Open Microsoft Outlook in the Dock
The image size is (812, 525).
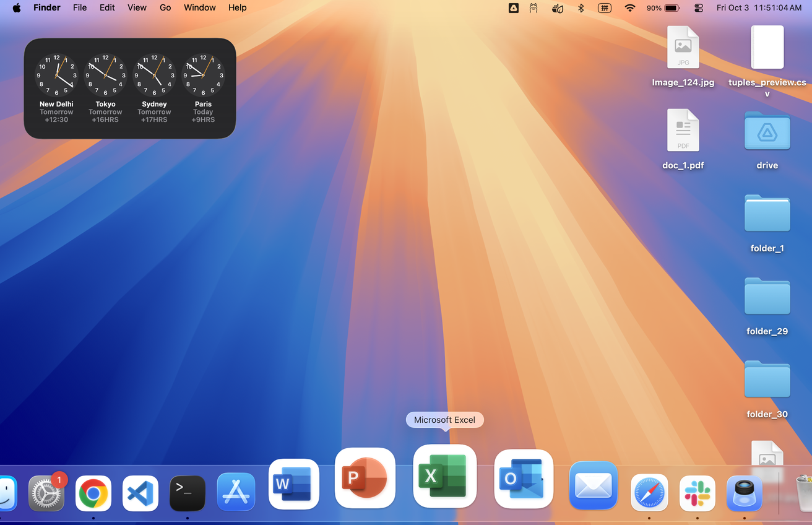[524, 479]
